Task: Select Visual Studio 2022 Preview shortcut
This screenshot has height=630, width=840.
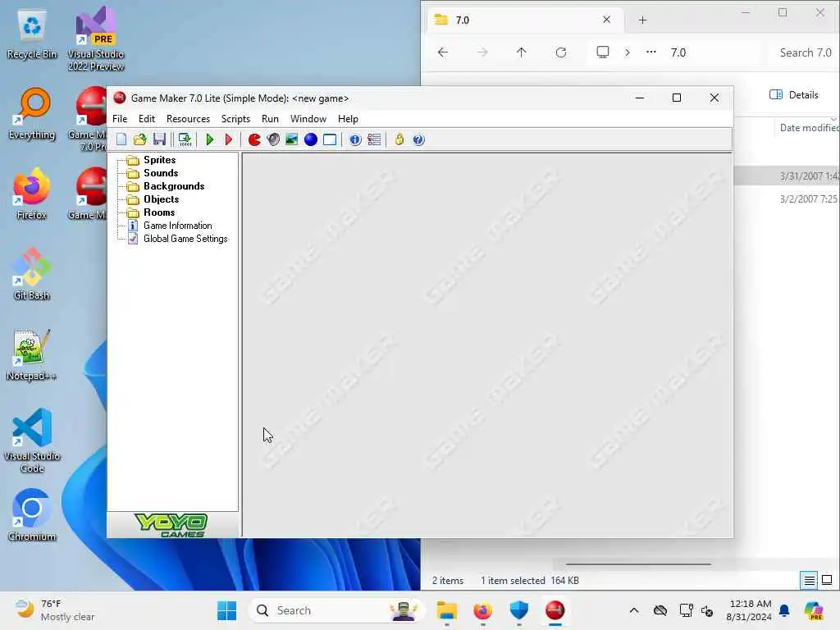Action: [x=96, y=39]
